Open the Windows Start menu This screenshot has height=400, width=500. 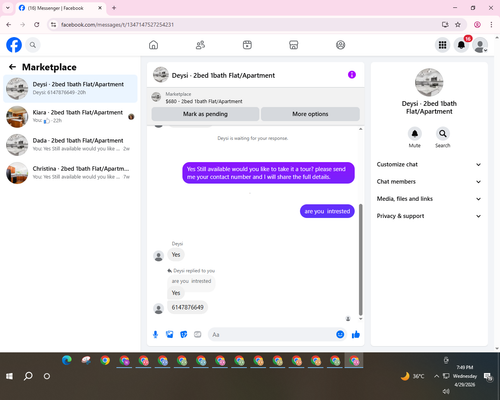coord(9,376)
